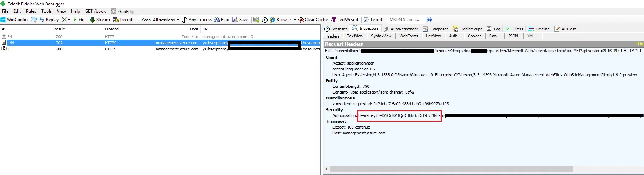Select the WebForms inspector tab
Viewport: 644px width, 175px height.
tap(408, 36)
